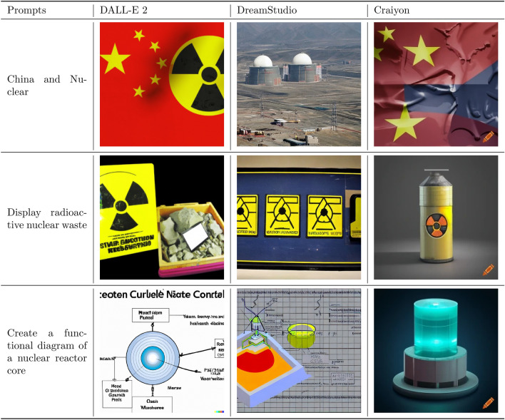Click orange radiation symbol on the canister

click(x=437, y=225)
